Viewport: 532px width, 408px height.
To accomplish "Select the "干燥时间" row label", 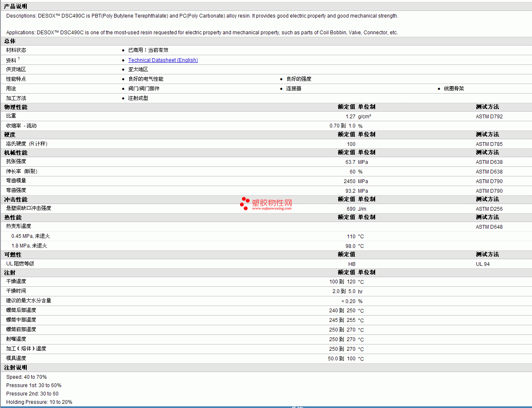I will pyautogui.click(x=16, y=291).
